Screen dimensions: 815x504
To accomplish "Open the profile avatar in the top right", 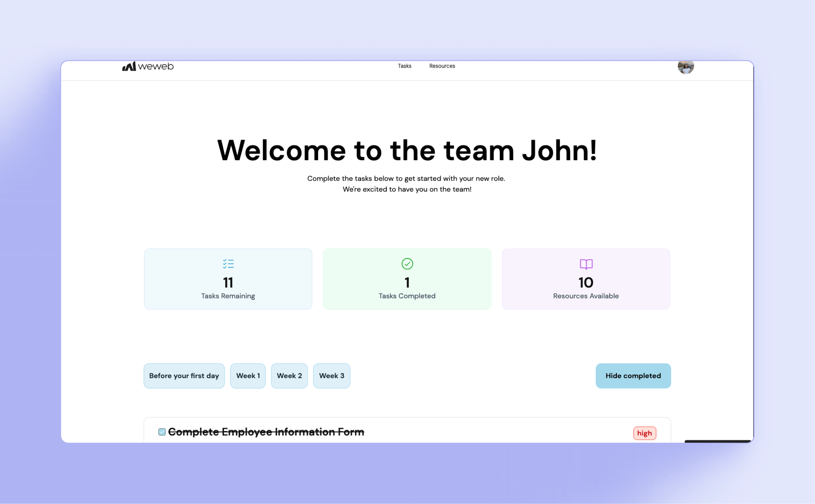I will coord(686,67).
